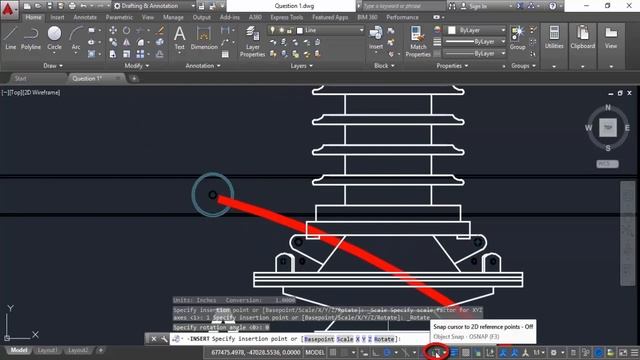Image resolution: width=640 pixels, height=360 pixels.
Task: Select the Line drawing tool
Action: point(11,38)
